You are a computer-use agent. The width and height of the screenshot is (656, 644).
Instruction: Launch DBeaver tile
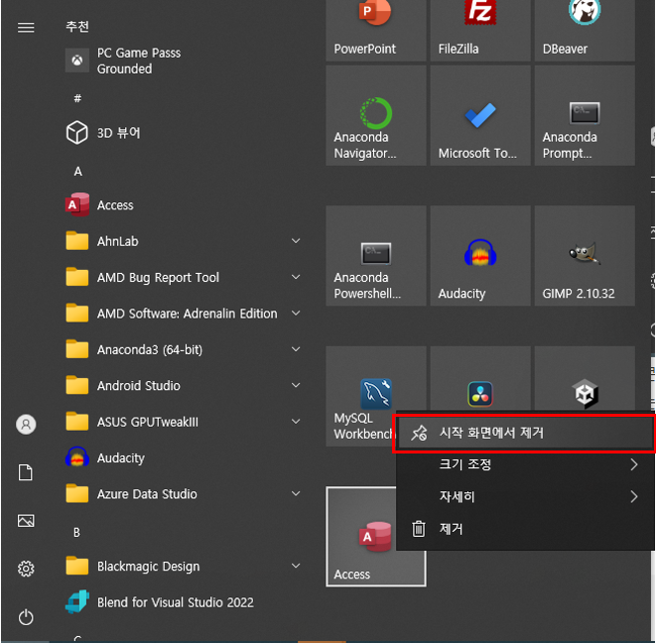coord(585,30)
